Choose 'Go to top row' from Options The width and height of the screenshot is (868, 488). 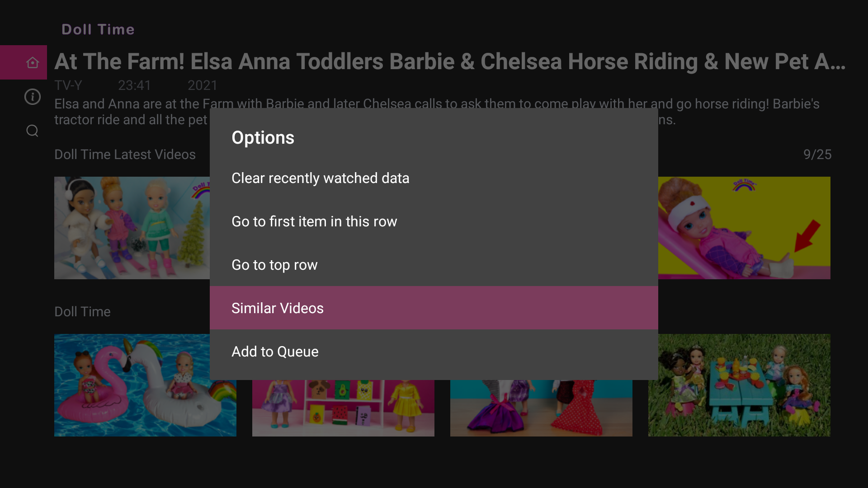pos(274,264)
